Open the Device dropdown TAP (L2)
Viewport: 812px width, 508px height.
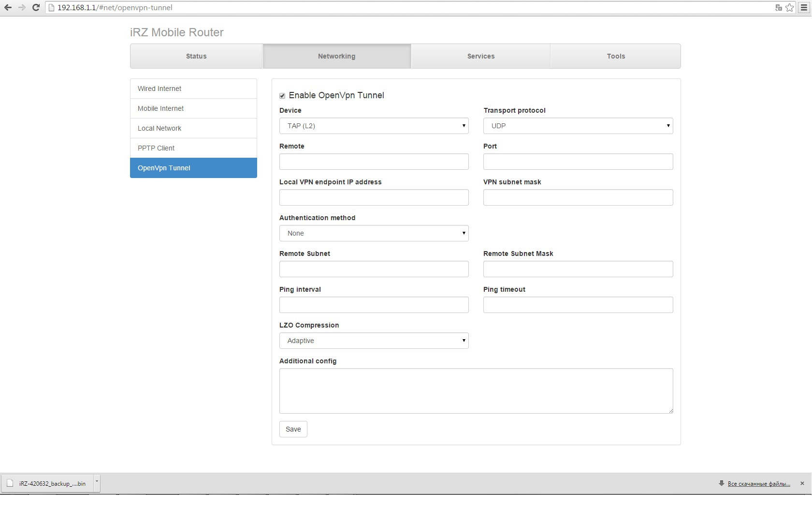(x=374, y=126)
